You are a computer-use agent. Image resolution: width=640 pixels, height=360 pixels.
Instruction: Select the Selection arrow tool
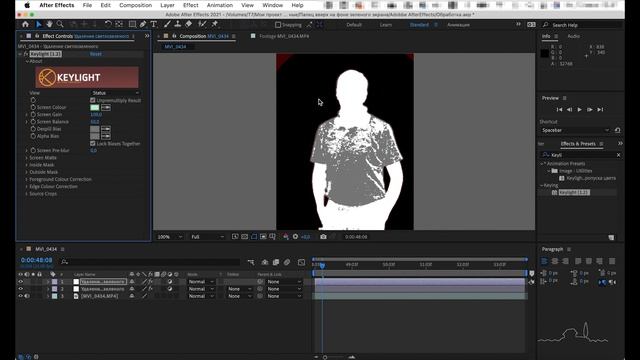39,24
